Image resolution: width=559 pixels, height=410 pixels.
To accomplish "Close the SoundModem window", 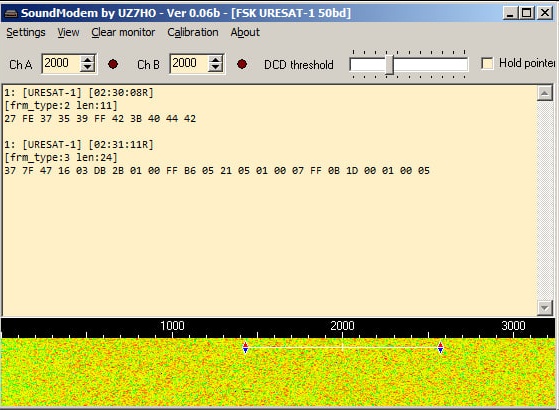I will tap(545, 13).
